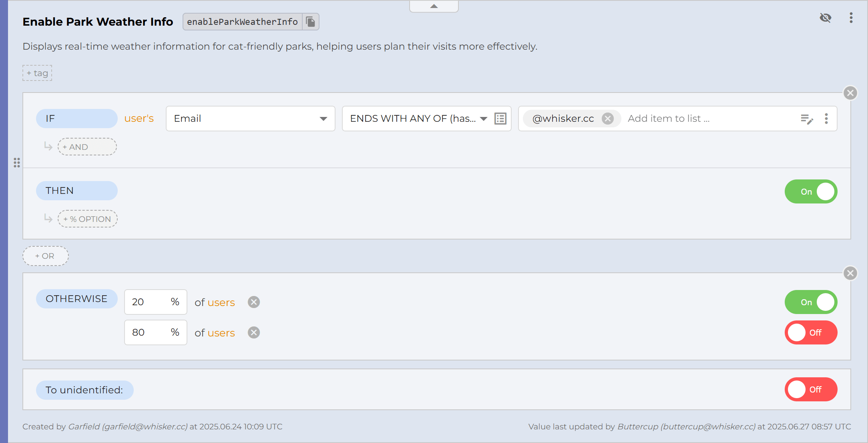Screen dimensions: 868x443
Task: Open the vertical dots menu next to the email list
Action: click(826, 119)
